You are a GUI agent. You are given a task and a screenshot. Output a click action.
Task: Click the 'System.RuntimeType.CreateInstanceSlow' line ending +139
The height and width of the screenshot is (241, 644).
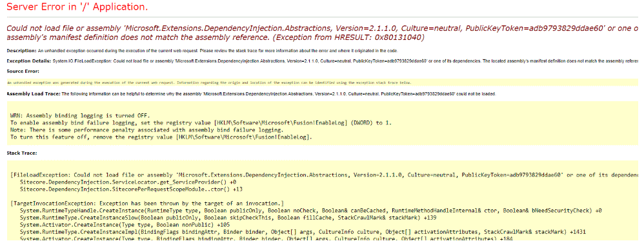(228, 217)
